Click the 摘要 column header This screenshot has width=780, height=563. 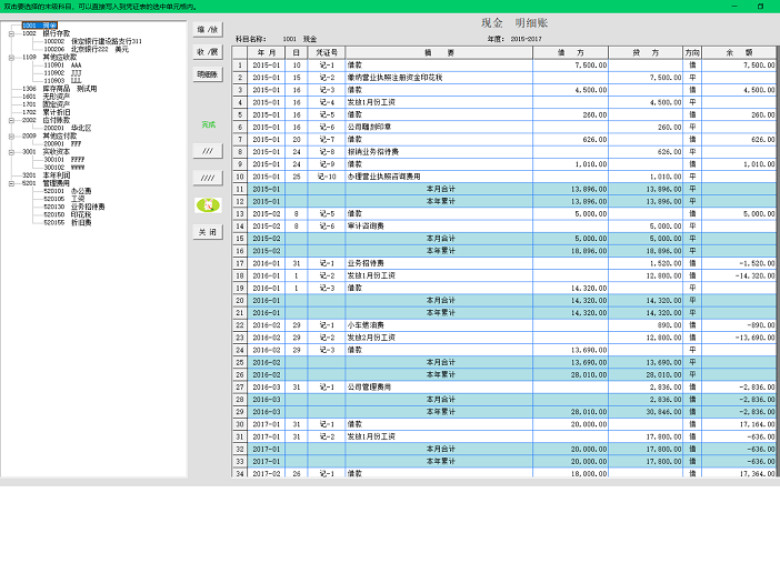click(439, 53)
